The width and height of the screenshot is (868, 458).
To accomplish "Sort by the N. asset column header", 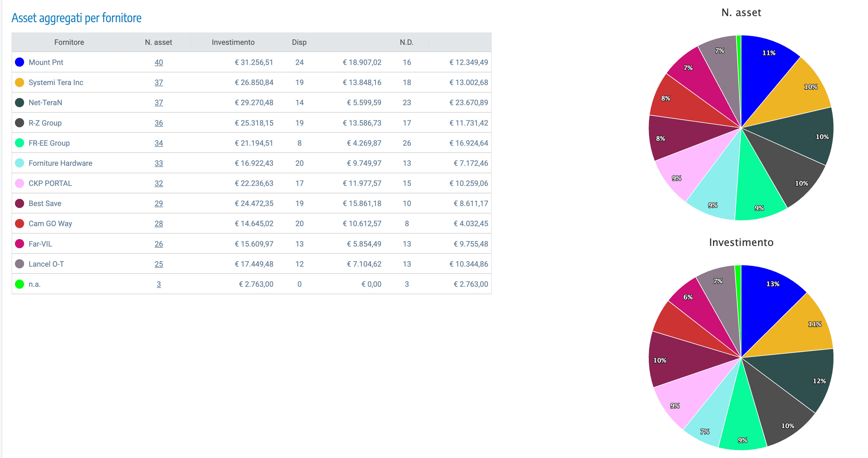I will click(x=158, y=42).
